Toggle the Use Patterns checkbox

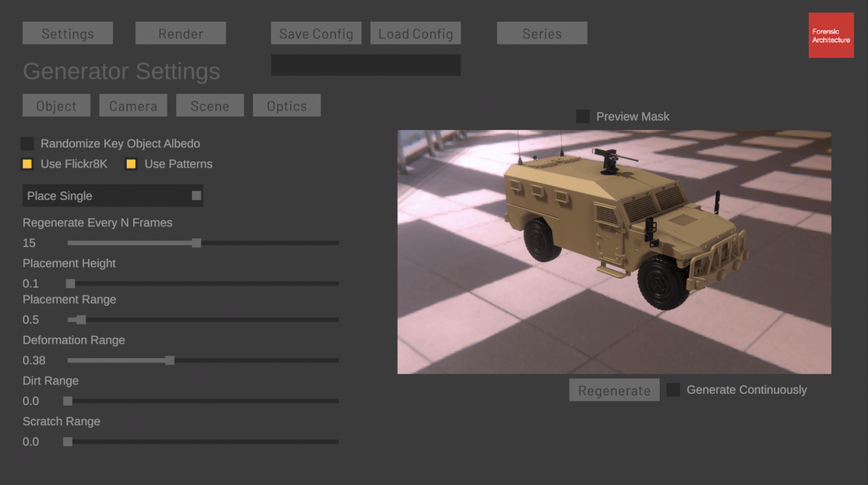[x=131, y=164]
